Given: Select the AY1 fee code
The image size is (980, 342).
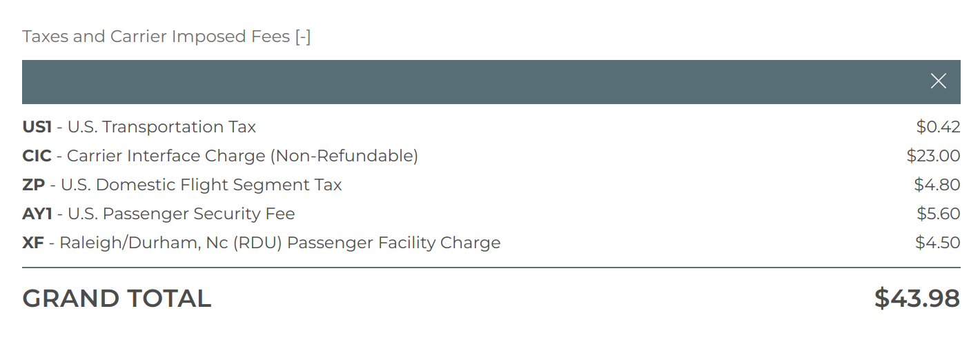Looking at the screenshot, I should coord(37,214).
